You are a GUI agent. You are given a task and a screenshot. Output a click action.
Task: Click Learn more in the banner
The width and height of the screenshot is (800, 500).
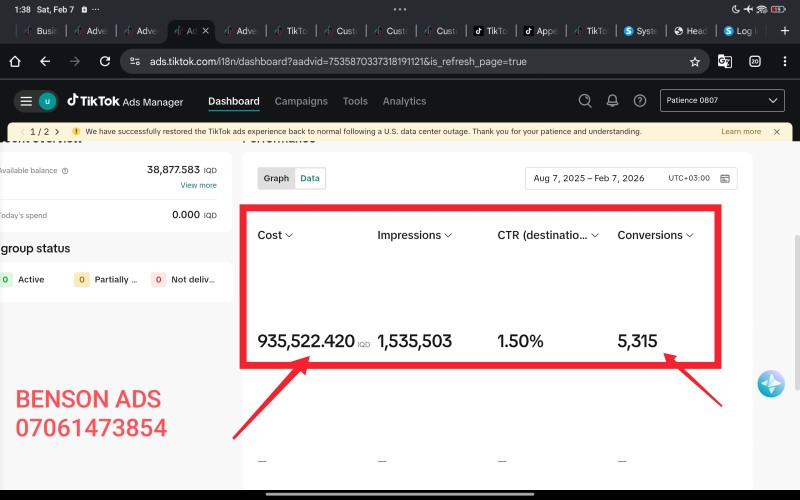pos(741,132)
